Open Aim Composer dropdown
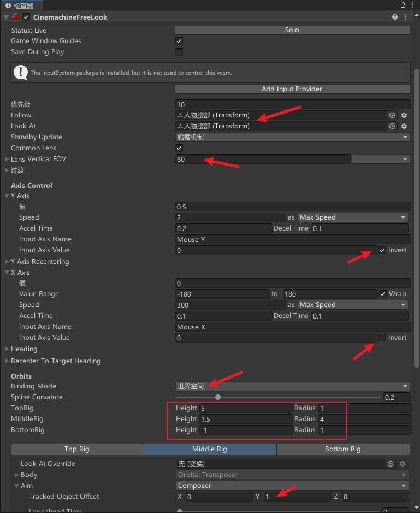The image size is (420, 513). click(292, 486)
